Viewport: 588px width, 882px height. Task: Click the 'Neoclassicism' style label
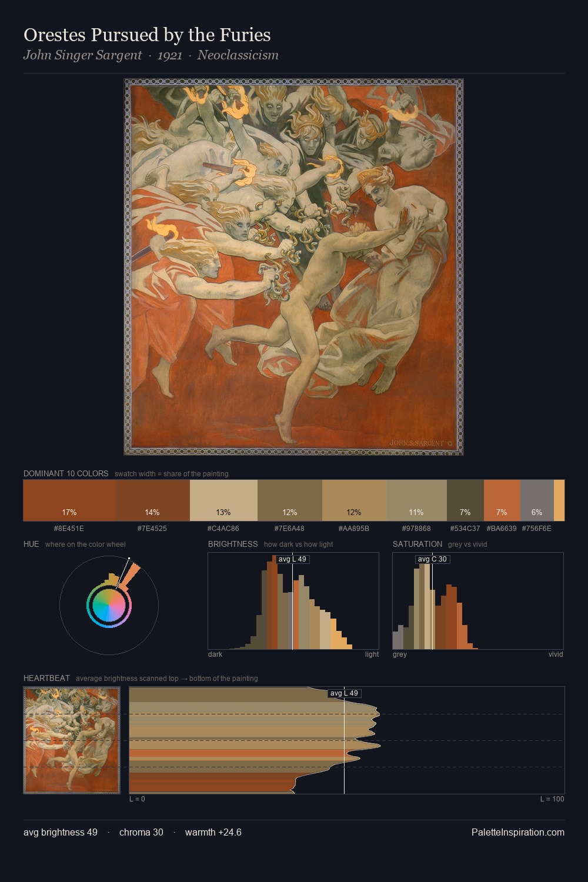click(238, 55)
